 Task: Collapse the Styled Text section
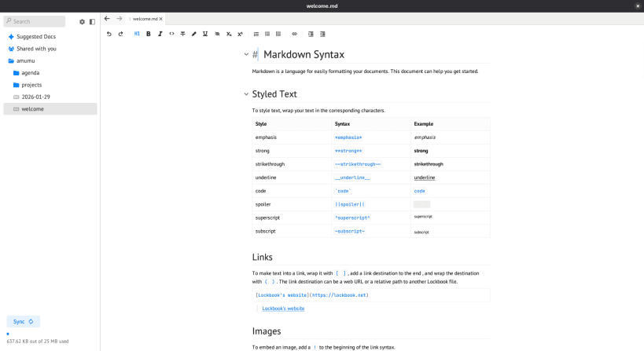pos(246,94)
